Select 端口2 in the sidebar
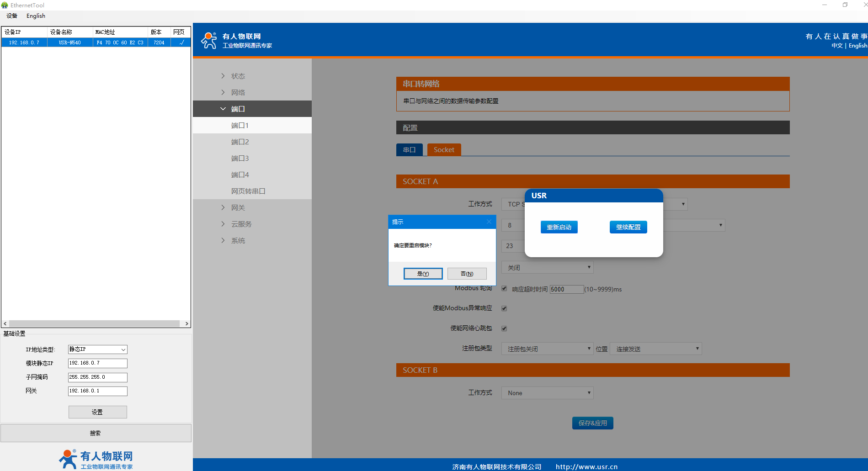 240,142
